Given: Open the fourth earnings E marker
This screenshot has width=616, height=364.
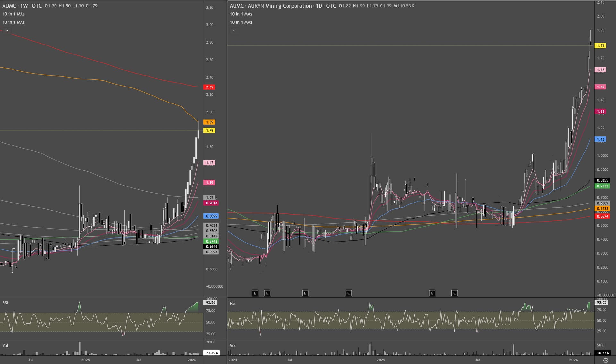Looking at the screenshot, I should coord(349,293).
